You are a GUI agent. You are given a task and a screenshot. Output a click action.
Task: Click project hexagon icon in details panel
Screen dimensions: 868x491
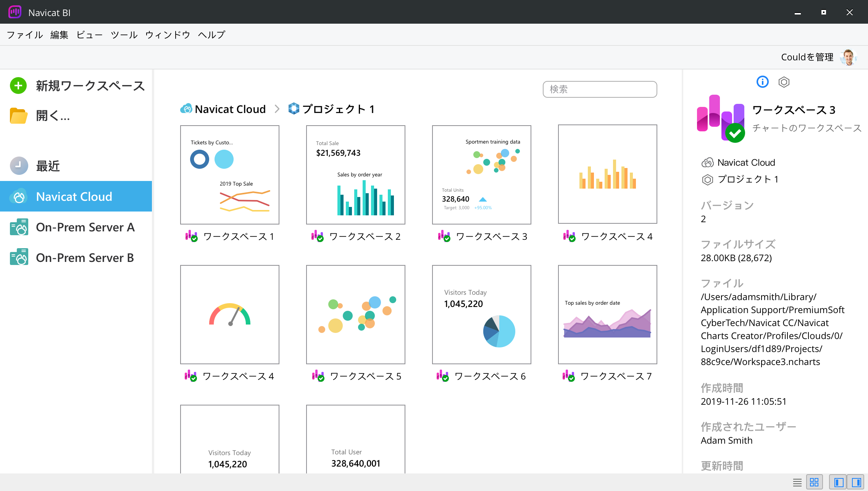point(707,179)
